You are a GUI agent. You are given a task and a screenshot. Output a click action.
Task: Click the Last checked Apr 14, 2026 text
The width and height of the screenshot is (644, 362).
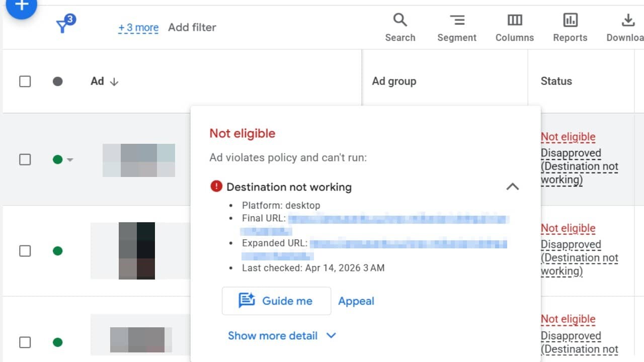point(313,268)
